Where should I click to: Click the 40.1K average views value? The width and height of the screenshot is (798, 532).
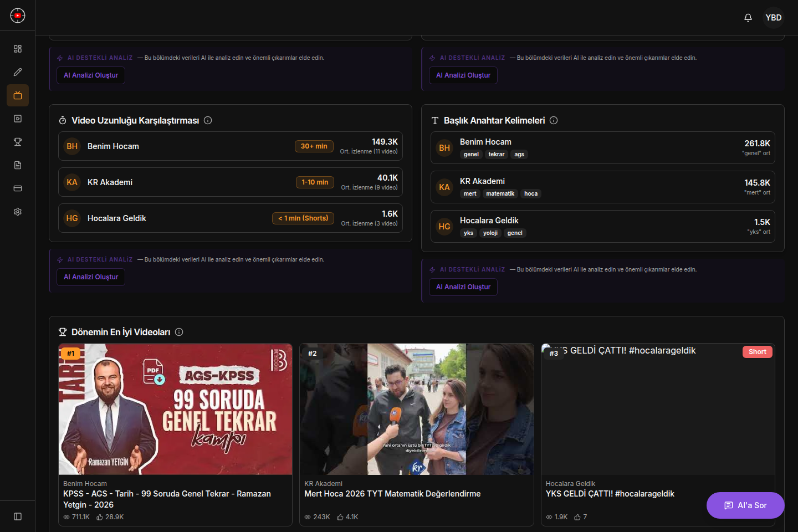click(x=387, y=178)
